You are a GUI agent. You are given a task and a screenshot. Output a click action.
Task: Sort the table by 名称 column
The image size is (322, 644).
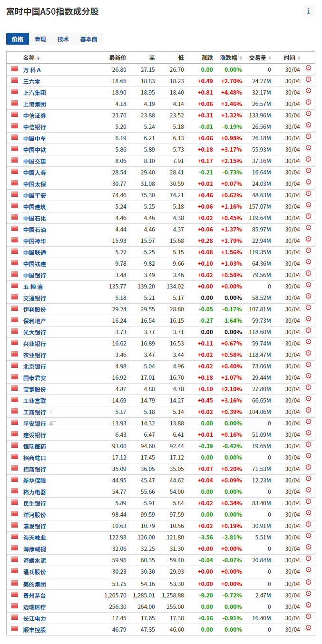pyautogui.click(x=31, y=58)
